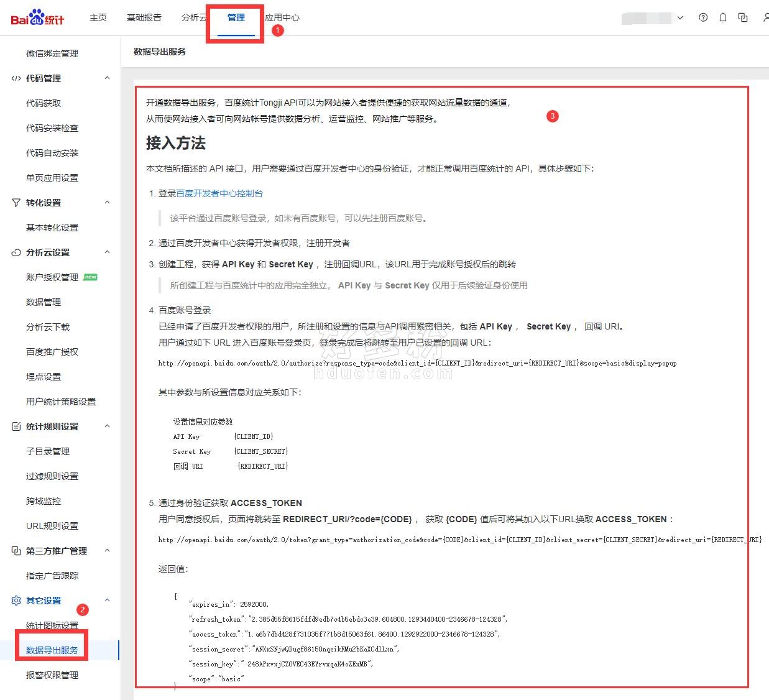Collapse the 第三方推广管理 section chevron
This screenshot has height=700, width=769.
(107, 551)
